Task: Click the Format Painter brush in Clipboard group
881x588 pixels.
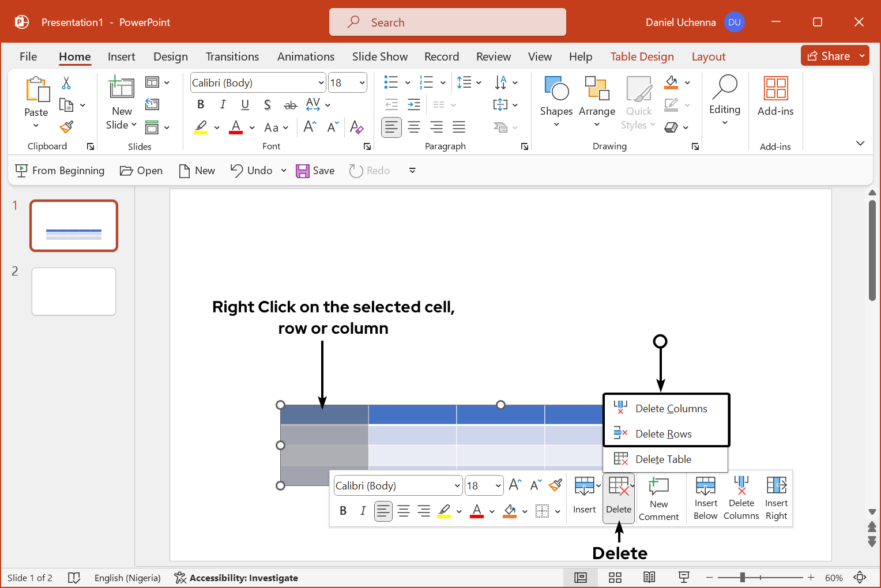Action: [67, 127]
